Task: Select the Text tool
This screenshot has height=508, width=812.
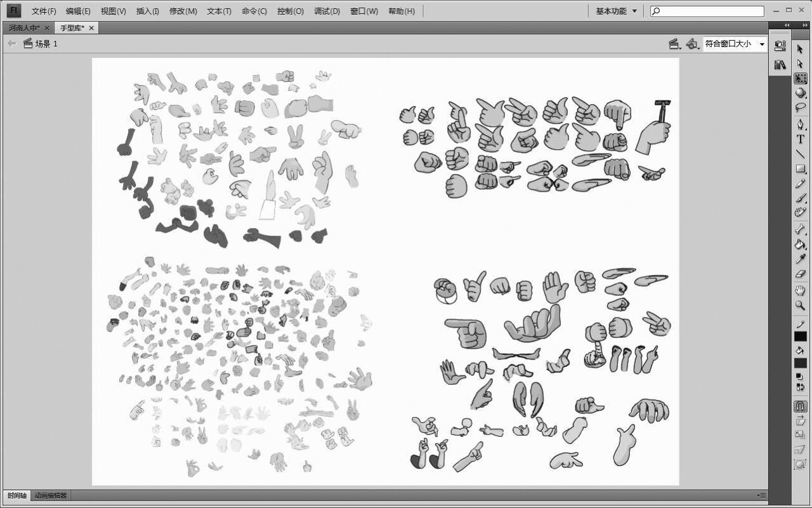Action: (x=800, y=139)
